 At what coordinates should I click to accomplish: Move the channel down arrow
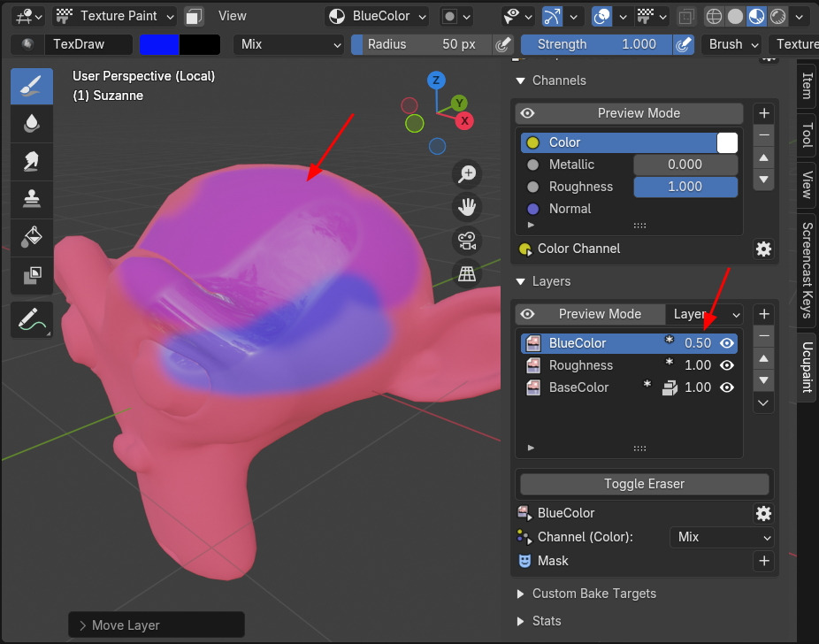click(763, 180)
